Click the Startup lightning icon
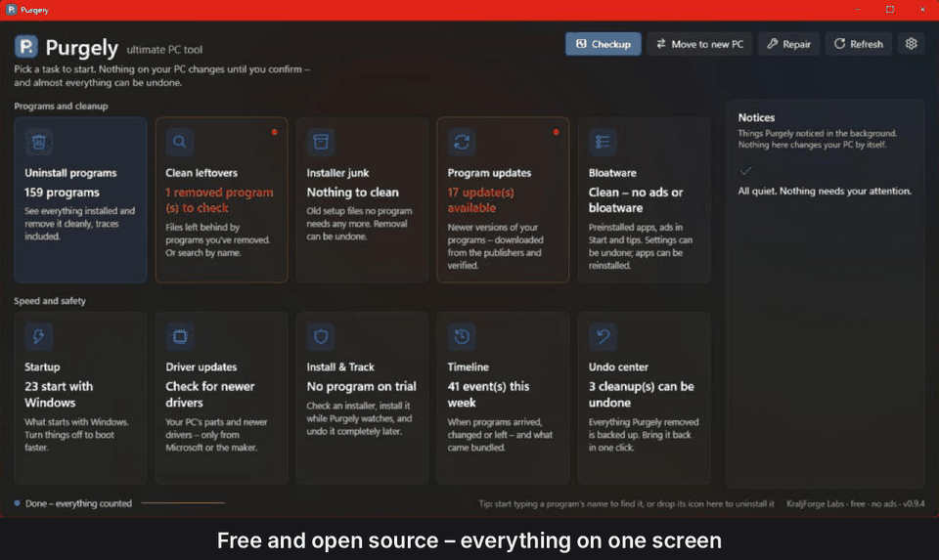 (x=39, y=336)
